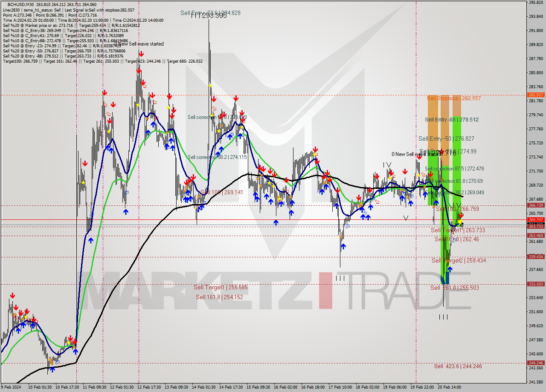
Task: Click the '13 Feb 09:30' time axis label
Action: (x=176, y=388)
